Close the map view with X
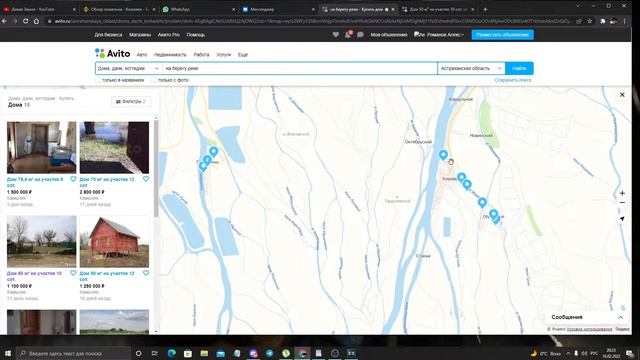Viewport: 640px width, 360px height. point(622,95)
